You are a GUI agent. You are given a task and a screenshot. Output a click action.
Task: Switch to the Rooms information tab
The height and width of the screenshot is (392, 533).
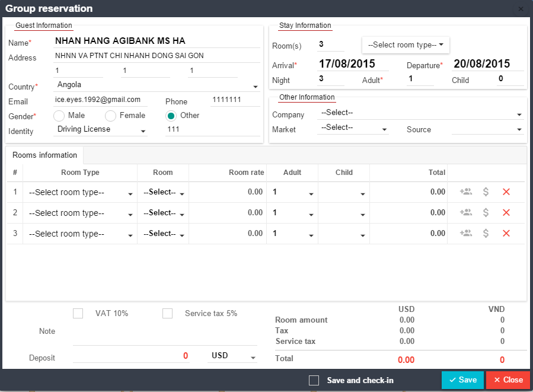point(45,155)
